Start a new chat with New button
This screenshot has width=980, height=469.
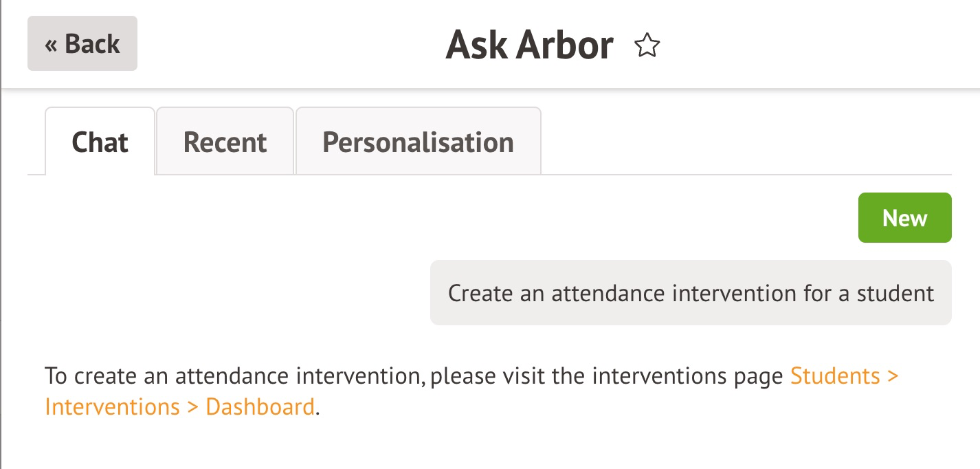pyautogui.click(x=904, y=218)
